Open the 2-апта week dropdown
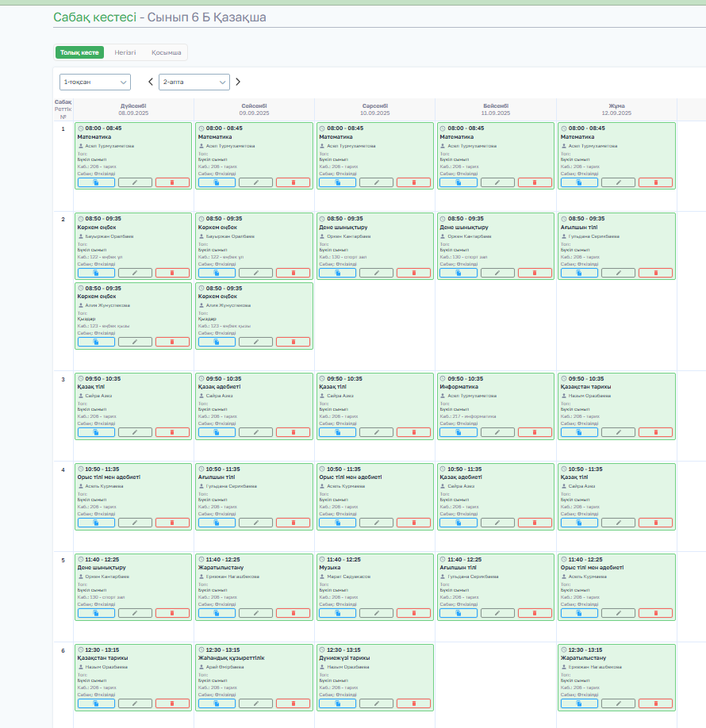706x728 pixels. point(194,82)
